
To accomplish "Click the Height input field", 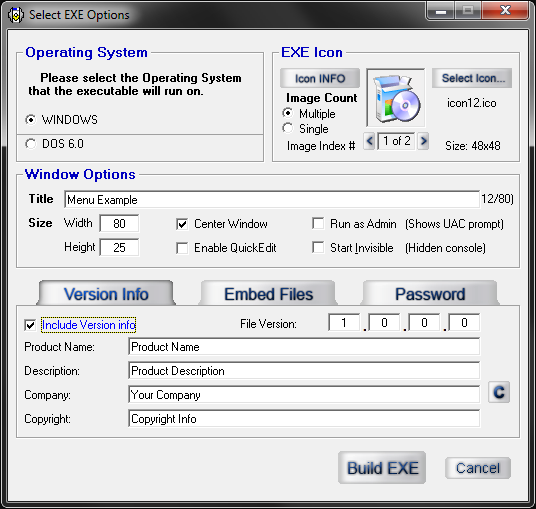I will coord(119,247).
